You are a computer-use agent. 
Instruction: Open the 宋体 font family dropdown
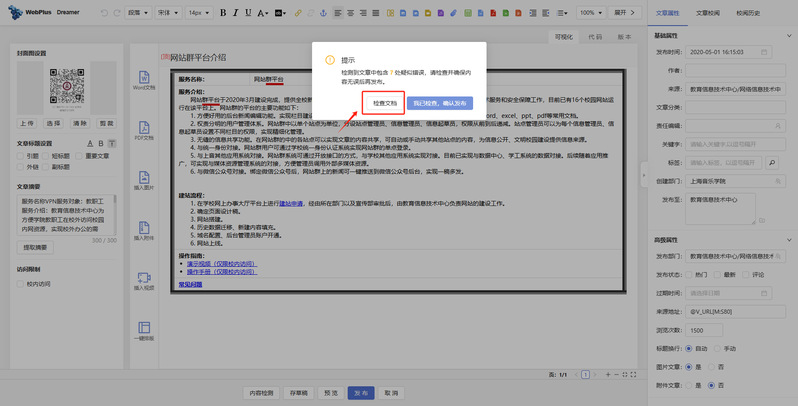pos(167,13)
